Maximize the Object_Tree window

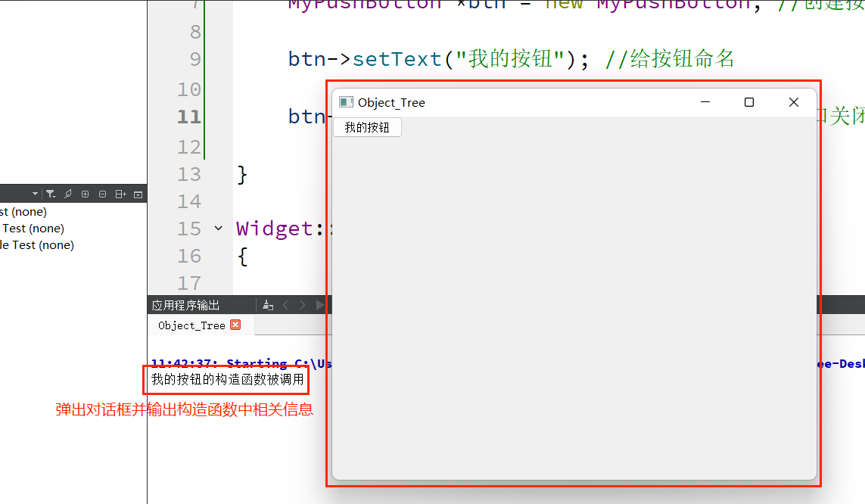[749, 102]
